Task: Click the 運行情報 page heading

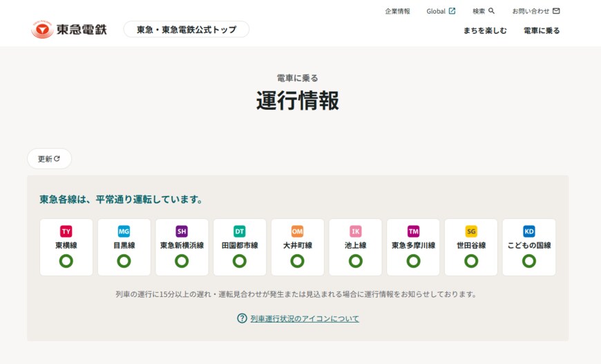Action: point(298,100)
